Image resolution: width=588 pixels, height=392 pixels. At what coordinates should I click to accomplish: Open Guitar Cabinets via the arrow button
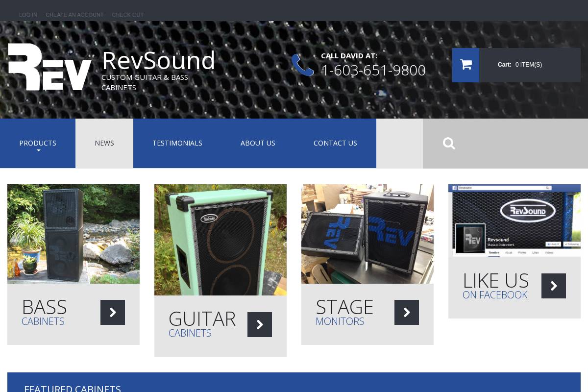[x=260, y=324]
